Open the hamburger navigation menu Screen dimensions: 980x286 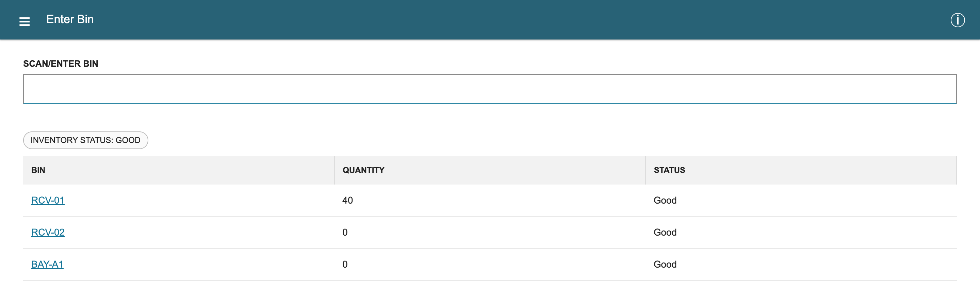coord(24,21)
